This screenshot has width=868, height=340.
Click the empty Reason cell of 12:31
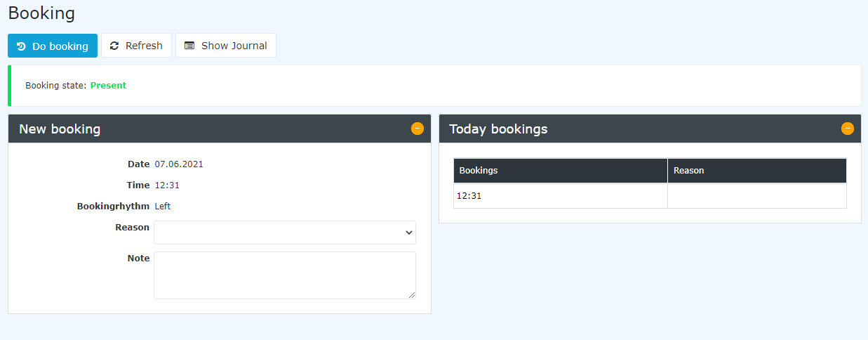click(x=757, y=196)
